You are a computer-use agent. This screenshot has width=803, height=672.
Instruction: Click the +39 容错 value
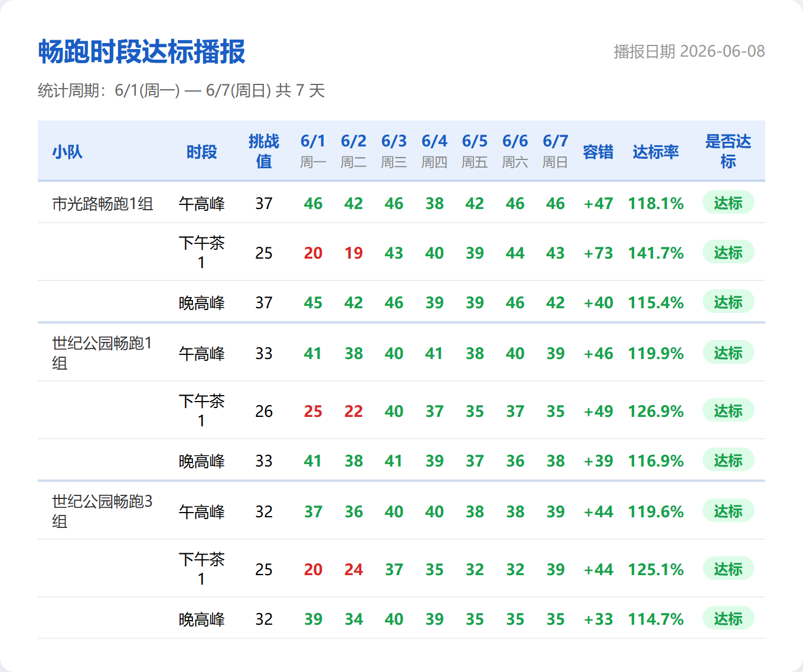pos(598,461)
